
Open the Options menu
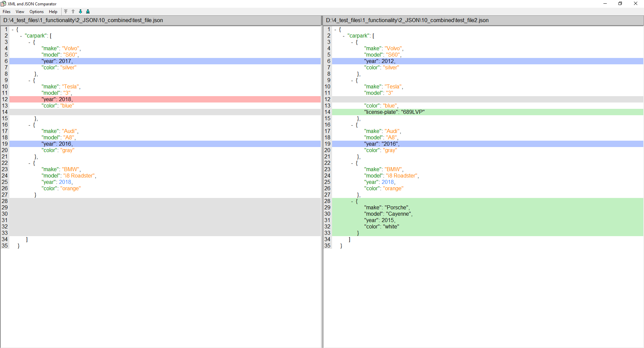click(x=37, y=12)
